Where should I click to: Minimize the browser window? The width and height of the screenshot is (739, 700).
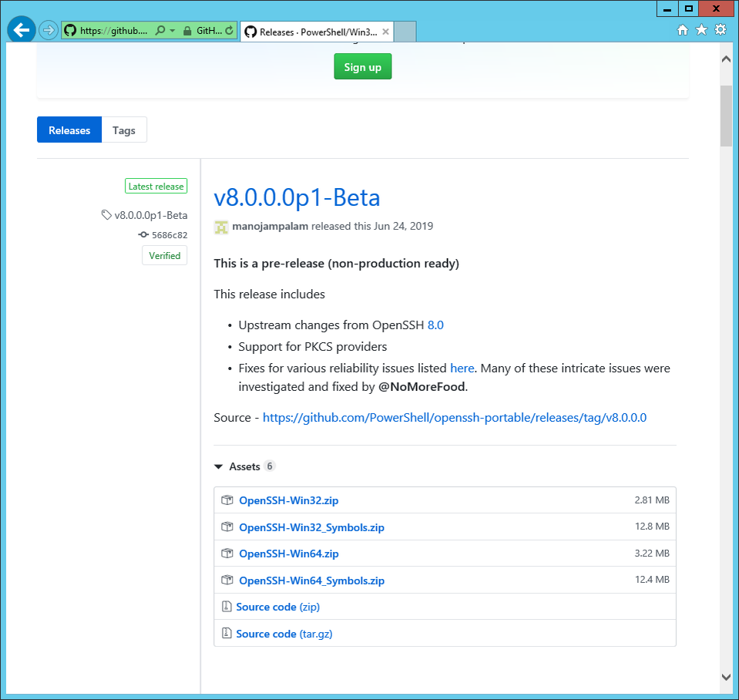(x=667, y=9)
